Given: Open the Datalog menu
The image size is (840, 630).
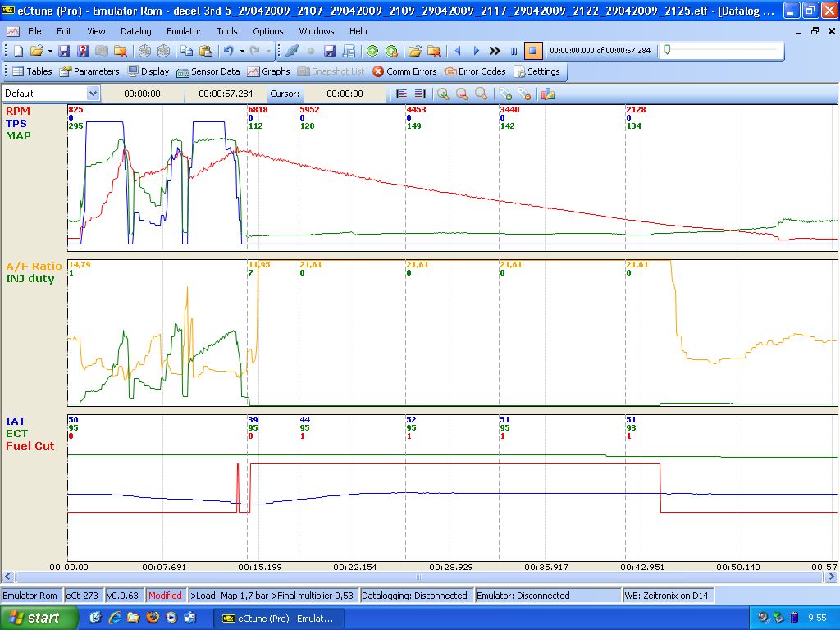Looking at the screenshot, I should pos(135,31).
